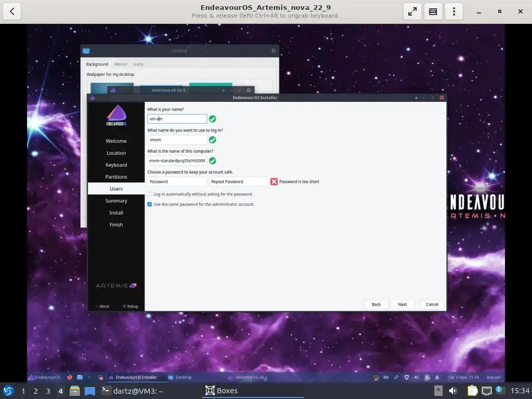The width and height of the screenshot is (532, 399).
Task: Launch Firefox from the guest panel
Action: point(70,377)
